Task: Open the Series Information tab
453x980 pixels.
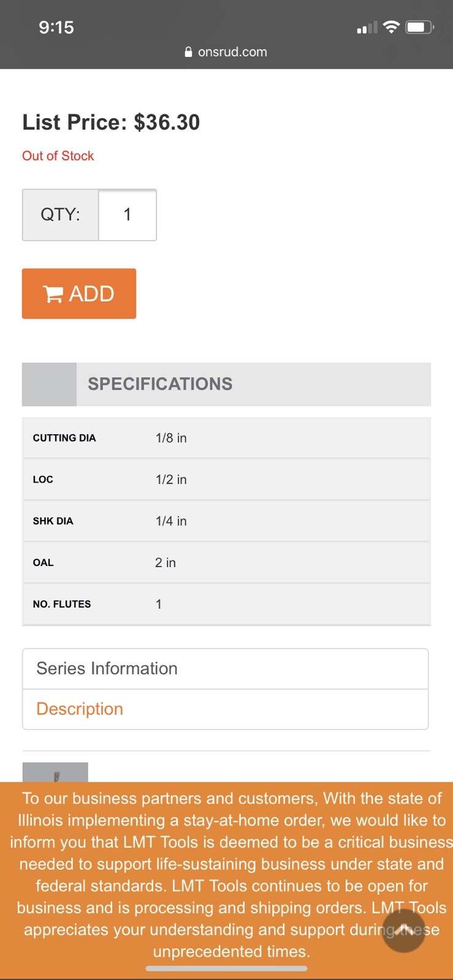Action: coord(226,669)
